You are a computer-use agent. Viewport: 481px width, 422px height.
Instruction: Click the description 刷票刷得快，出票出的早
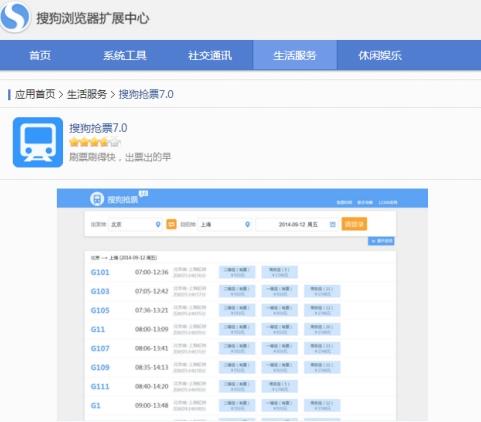coord(120,157)
